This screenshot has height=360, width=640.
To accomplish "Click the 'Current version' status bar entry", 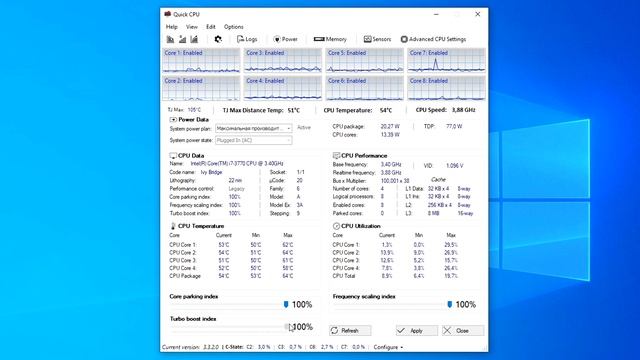I will (x=191, y=347).
